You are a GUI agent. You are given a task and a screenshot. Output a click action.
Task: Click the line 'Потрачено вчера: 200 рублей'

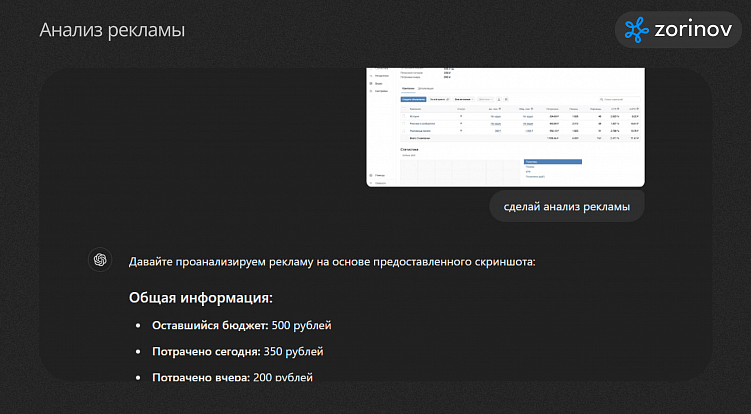click(232, 377)
